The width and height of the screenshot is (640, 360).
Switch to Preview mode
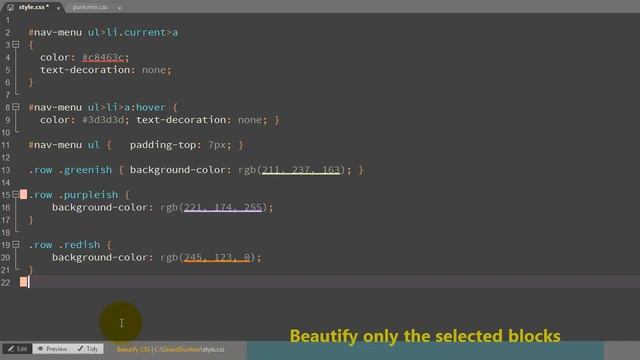point(52,349)
